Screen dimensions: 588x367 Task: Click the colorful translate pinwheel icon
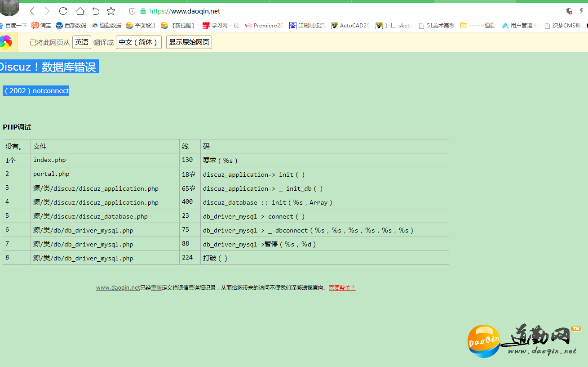[x=5, y=42]
